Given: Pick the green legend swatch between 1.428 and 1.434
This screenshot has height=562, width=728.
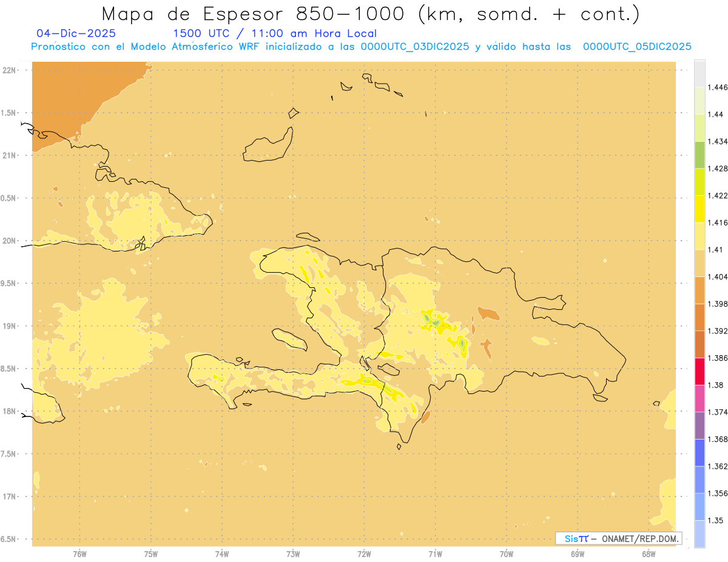Looking at the screenshot, I should (699, 155).
